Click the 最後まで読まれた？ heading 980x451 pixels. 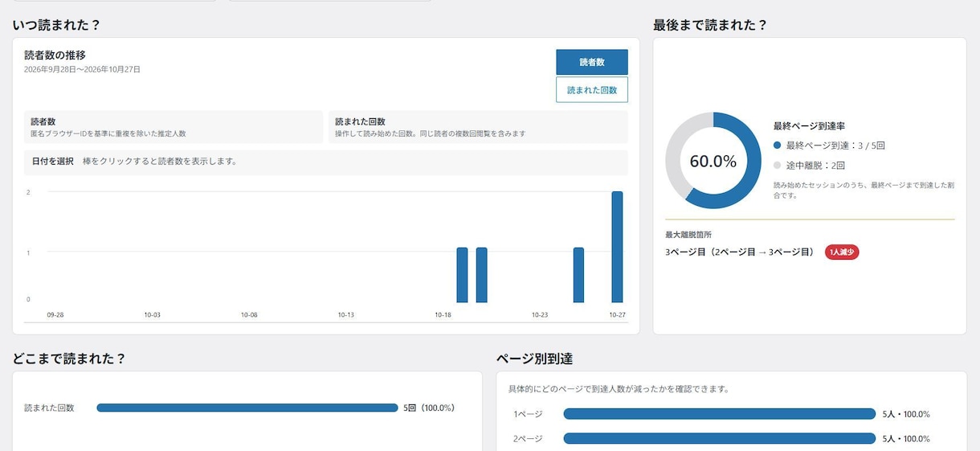pos(710,25)
